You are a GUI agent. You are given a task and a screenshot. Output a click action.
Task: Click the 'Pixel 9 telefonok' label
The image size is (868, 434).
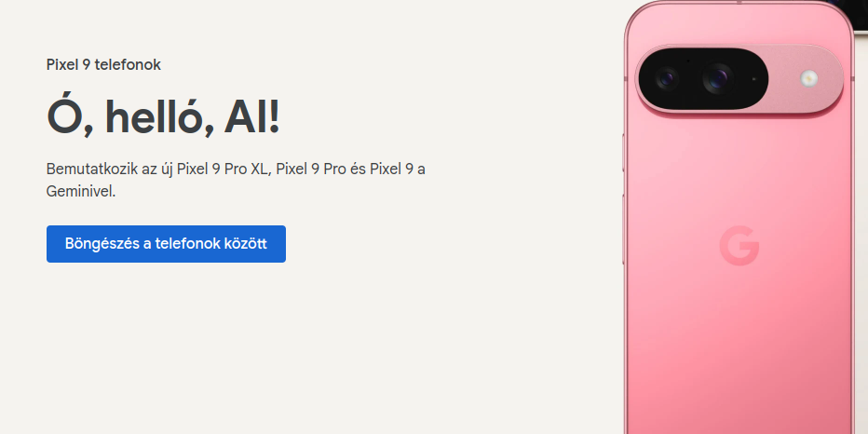coord(103,65)
